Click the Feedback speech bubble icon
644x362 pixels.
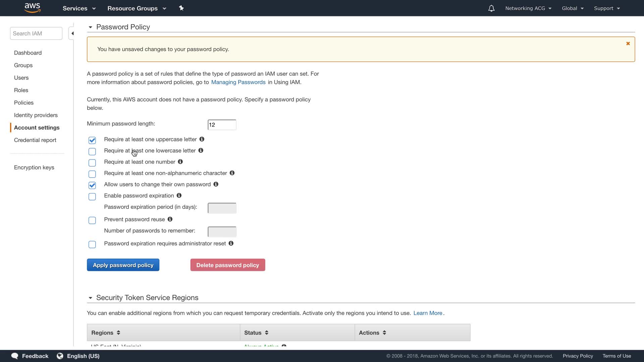15,356
